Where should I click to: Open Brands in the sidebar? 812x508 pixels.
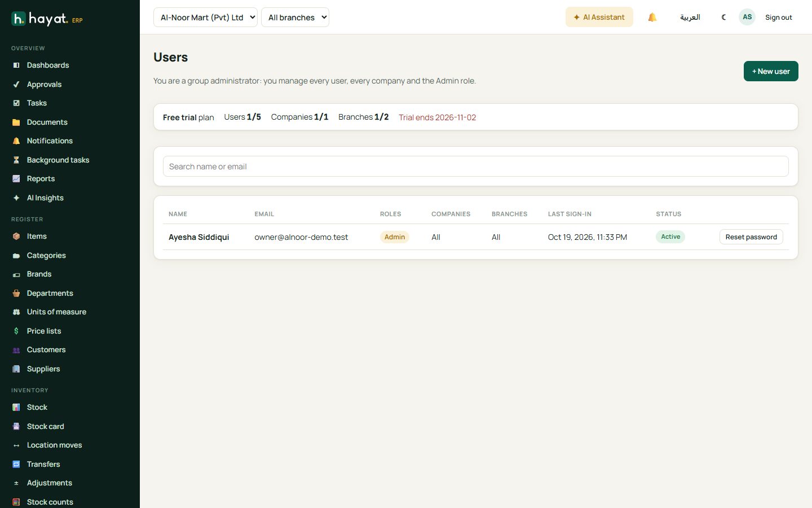39,274
